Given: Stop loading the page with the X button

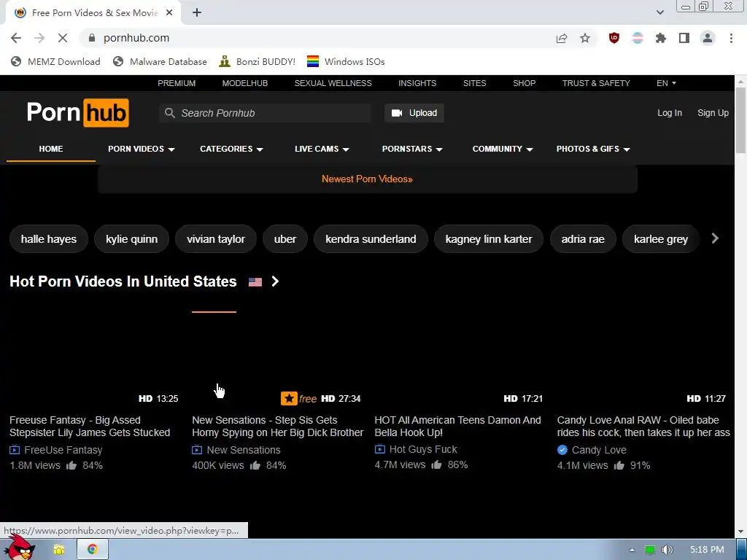Looking at the screenshot, I should (63, 38).
